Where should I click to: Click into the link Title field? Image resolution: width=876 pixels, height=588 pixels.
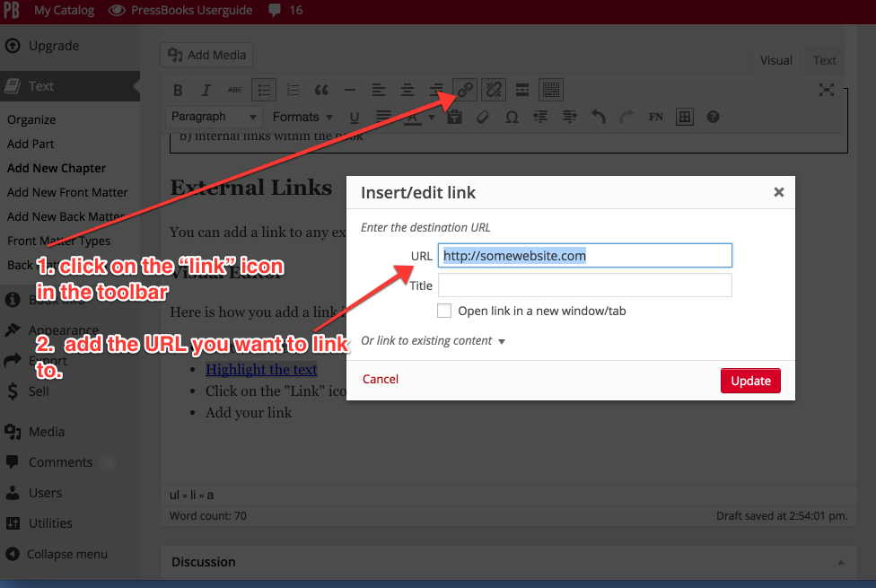(x=585, y=285)
